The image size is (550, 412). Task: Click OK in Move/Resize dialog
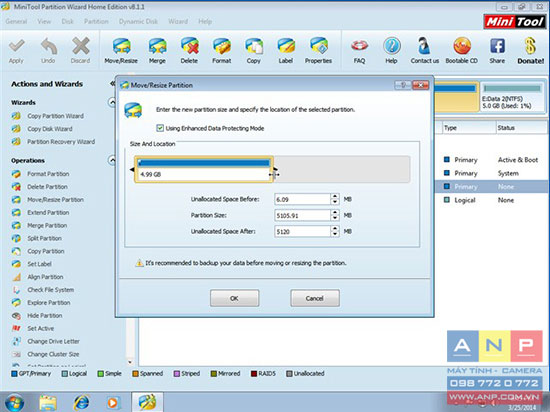pos(234,298)
